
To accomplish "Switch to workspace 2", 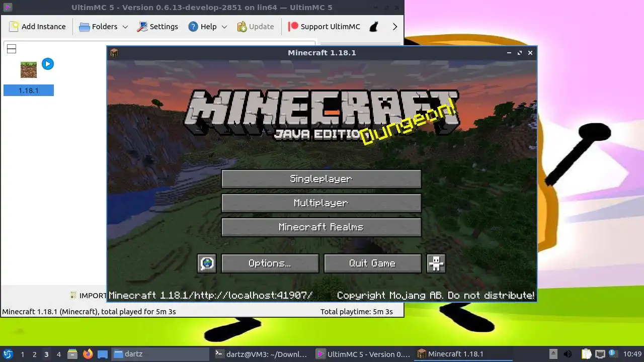I will (34, 354).
